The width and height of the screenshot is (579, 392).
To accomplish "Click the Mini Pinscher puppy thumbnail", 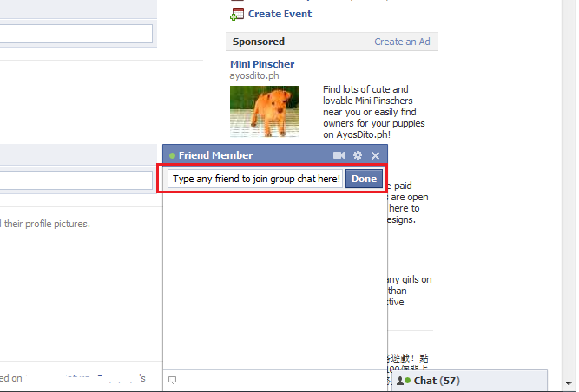I will 265,111.
